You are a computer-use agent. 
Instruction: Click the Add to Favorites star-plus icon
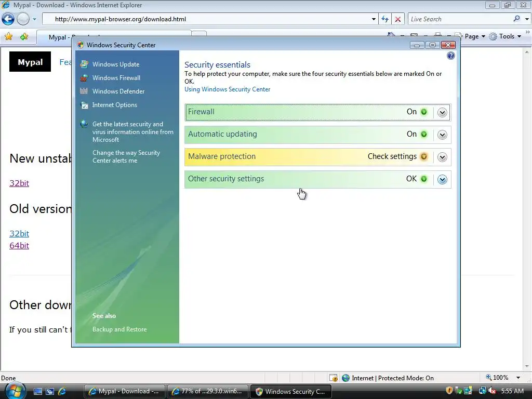[x=24, y=36]
